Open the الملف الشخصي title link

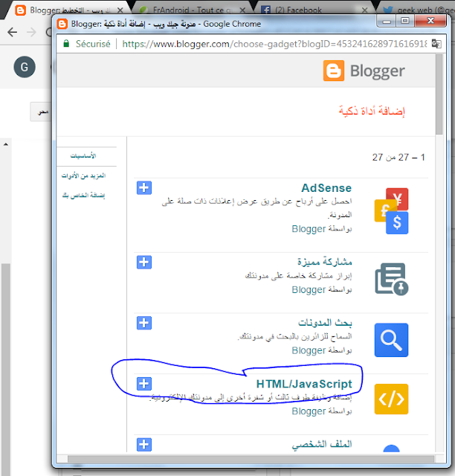click(322, 445)
